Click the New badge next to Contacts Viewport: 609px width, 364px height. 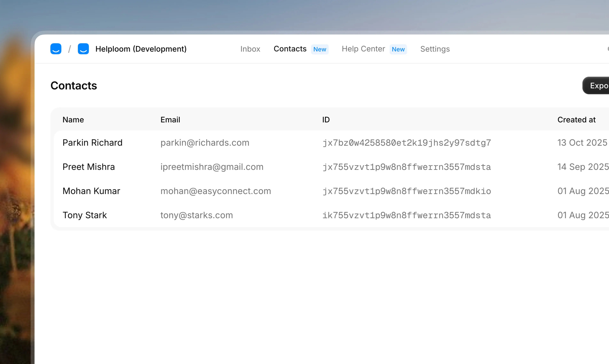[320, 49]
